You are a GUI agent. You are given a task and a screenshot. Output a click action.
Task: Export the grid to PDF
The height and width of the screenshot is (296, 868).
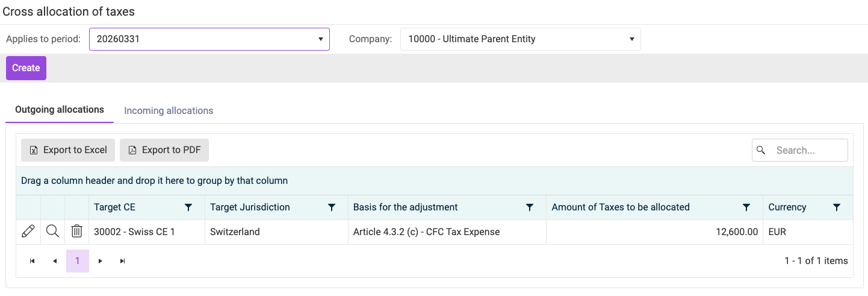click(164, 150)
